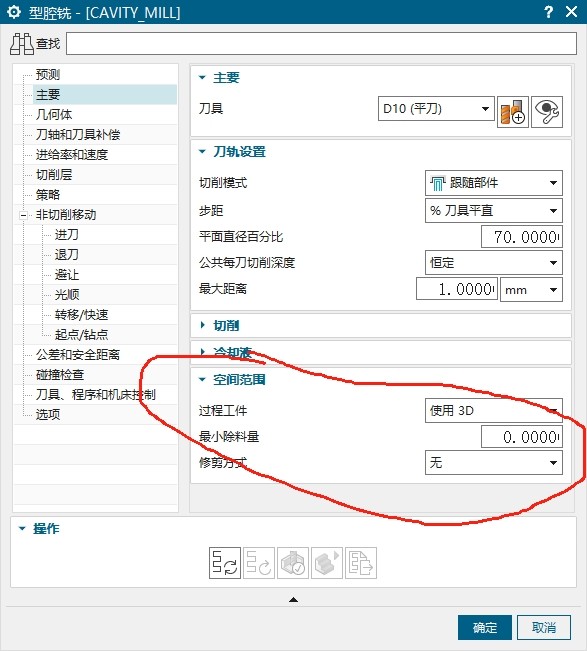Click the Verify tool path icon
587x651 pixels.
coord(293,563)
